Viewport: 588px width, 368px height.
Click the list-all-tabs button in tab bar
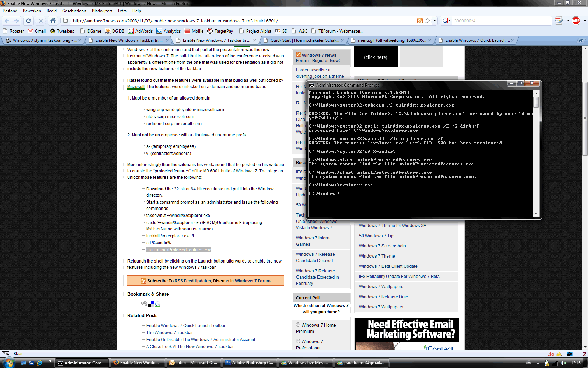tap(581, 40)
